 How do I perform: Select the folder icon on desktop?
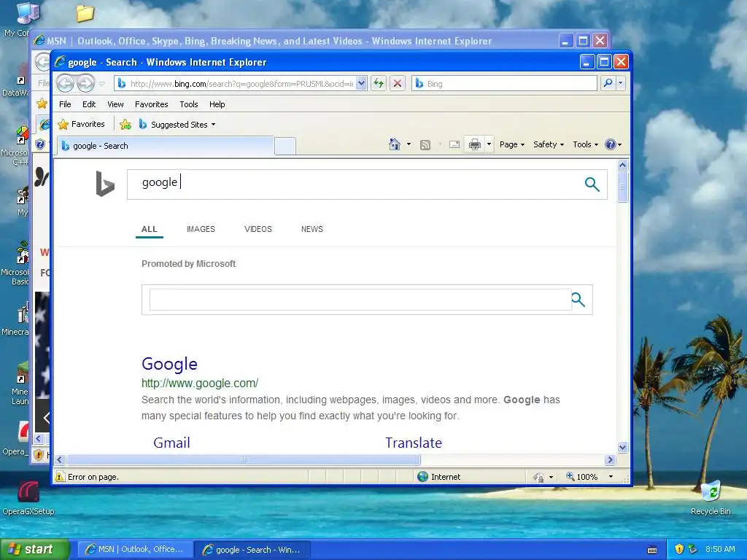pos(85,13)
